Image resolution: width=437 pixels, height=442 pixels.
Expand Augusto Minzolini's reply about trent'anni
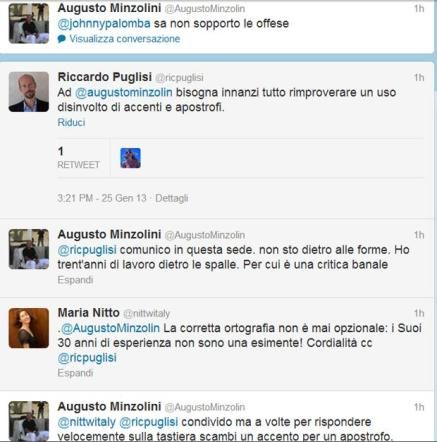75,280
